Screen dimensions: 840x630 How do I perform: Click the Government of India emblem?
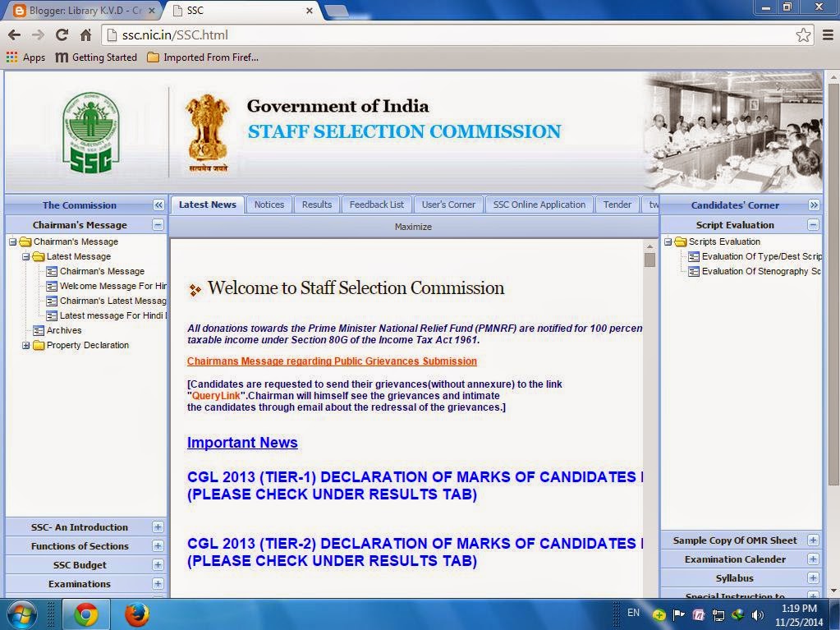pyautogui.click(x=207, y=133)
